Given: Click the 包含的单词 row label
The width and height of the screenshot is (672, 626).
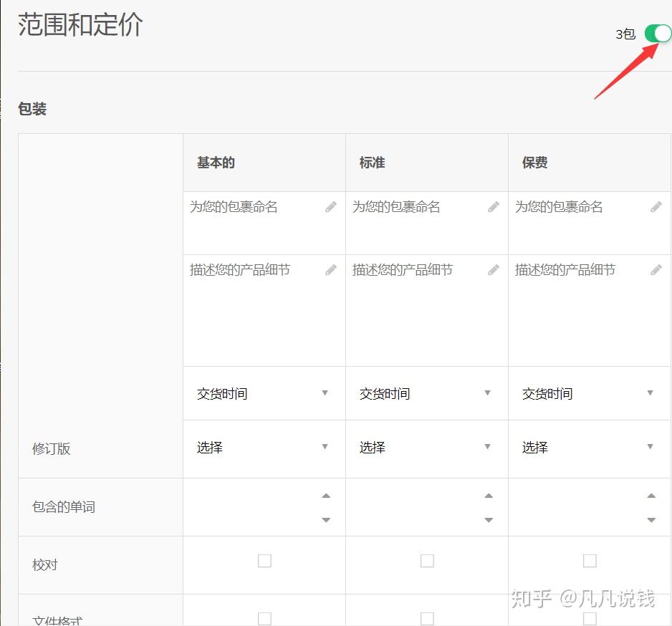Looking at the screenshot, I should [x=64, y=507].
